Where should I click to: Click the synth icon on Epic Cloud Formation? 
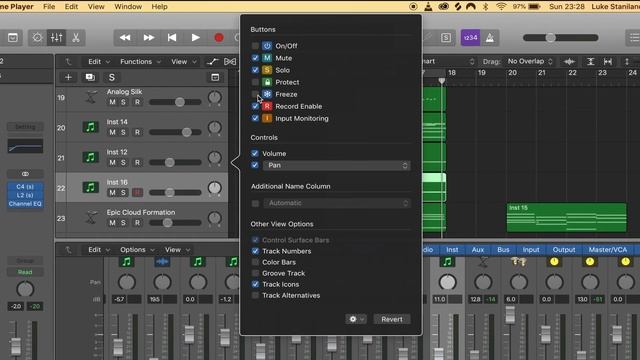point(91,218)
